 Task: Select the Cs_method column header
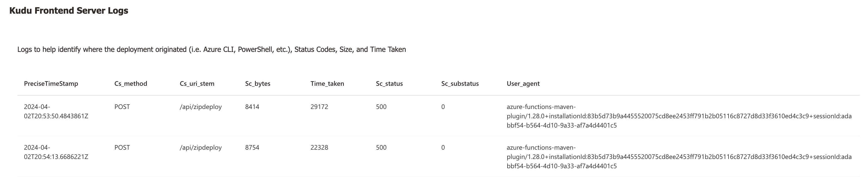131,83
